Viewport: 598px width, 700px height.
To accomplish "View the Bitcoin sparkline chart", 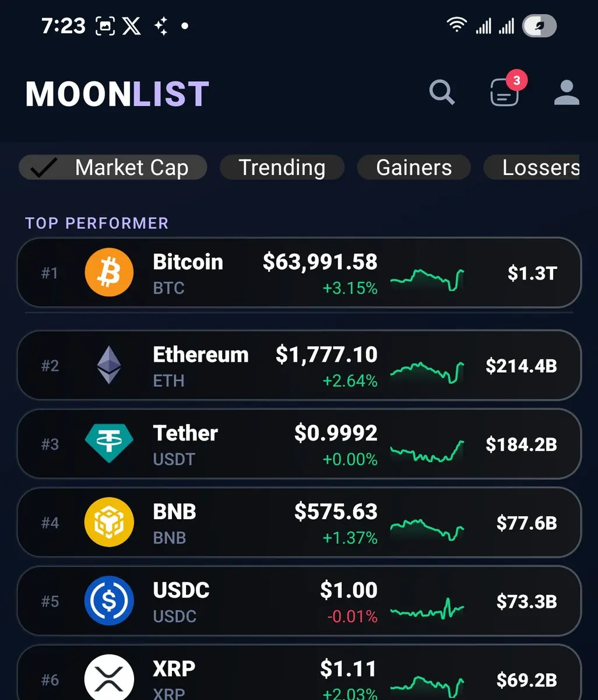I will point(427,279).
